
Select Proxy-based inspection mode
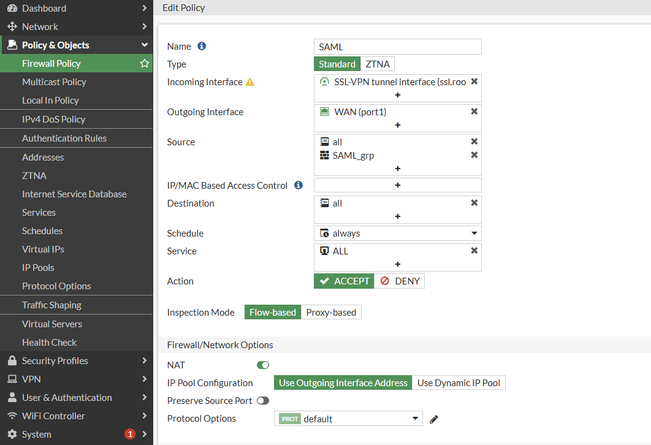tap(331, 313)
